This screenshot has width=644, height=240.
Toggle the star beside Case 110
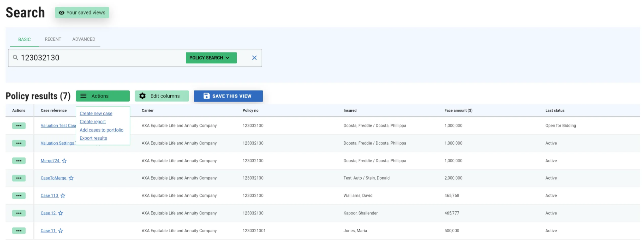point(63,195)
